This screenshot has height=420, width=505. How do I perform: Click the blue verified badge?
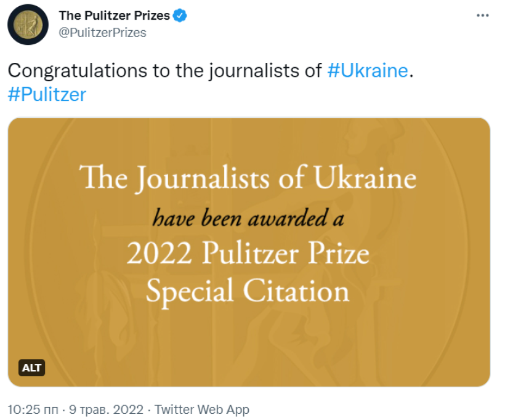click(x=180, y=15)
